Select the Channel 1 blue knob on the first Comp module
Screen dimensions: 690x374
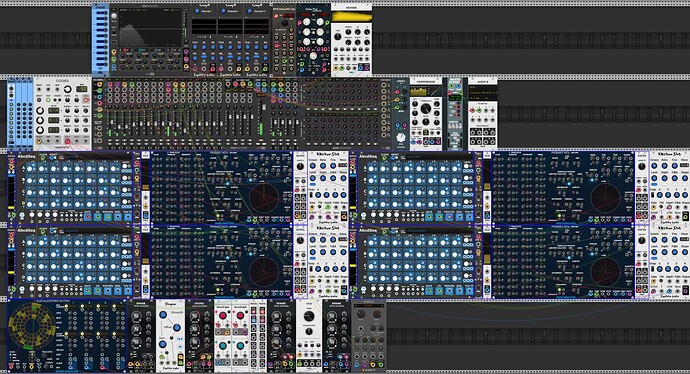pos(198,11)
